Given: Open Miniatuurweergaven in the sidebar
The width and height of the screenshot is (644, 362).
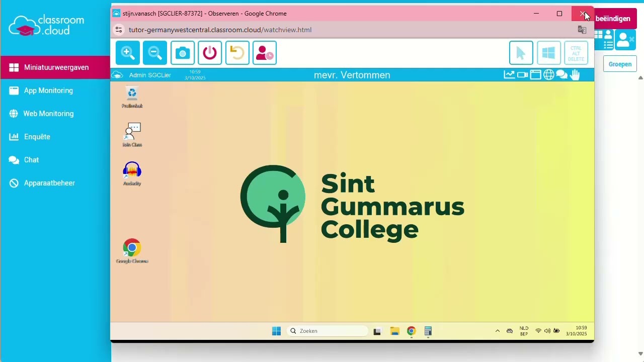Looking at the screenshot, I should click(55, 67).
